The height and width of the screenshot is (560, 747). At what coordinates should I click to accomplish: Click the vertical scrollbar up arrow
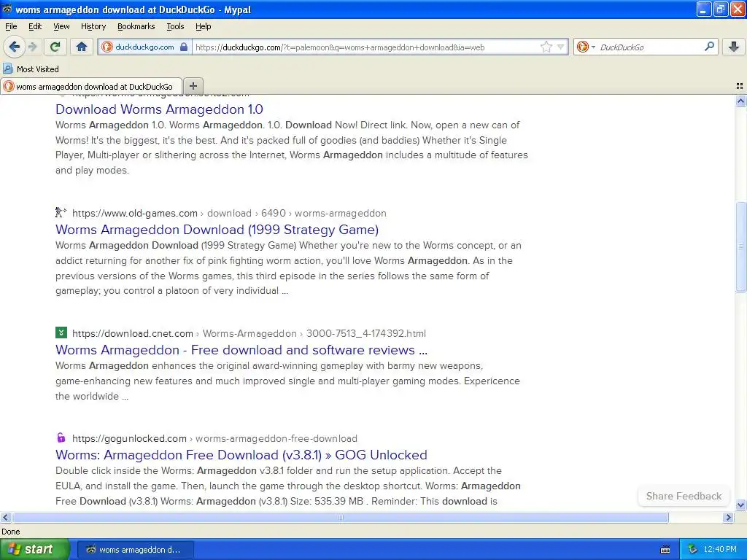(x=740, y=101)
